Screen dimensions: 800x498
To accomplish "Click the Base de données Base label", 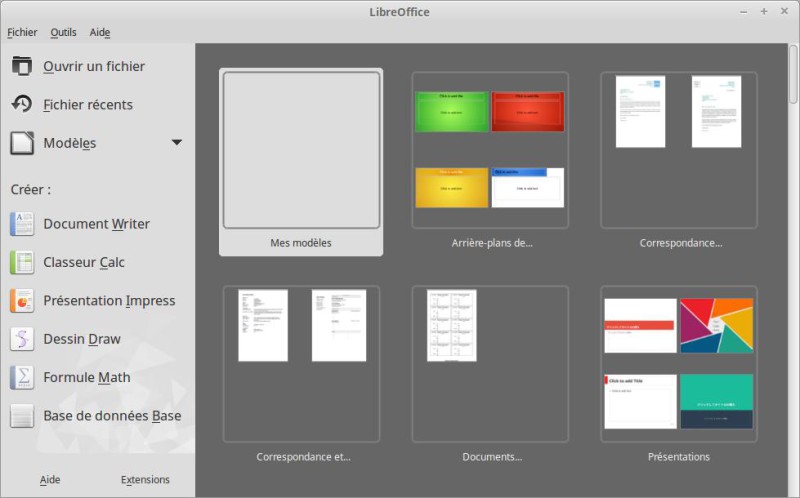I will pyautogui.click(x=112, y=416).
